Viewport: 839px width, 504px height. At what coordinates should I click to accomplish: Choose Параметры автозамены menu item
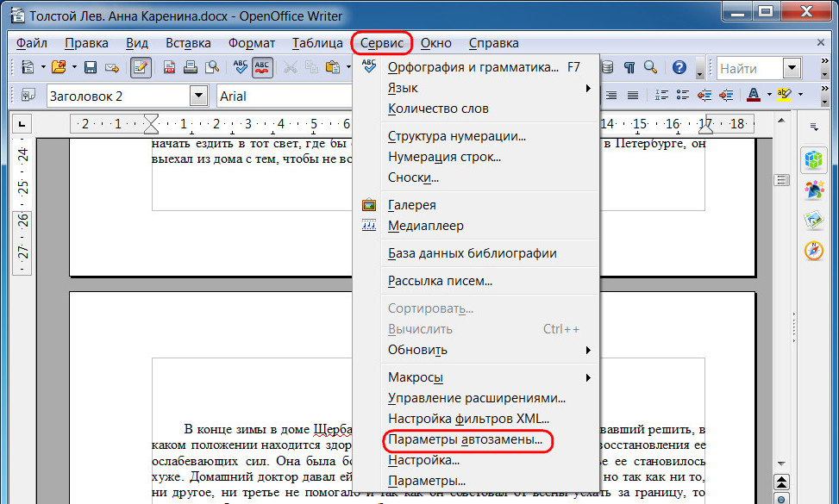(x=476, y=440)
